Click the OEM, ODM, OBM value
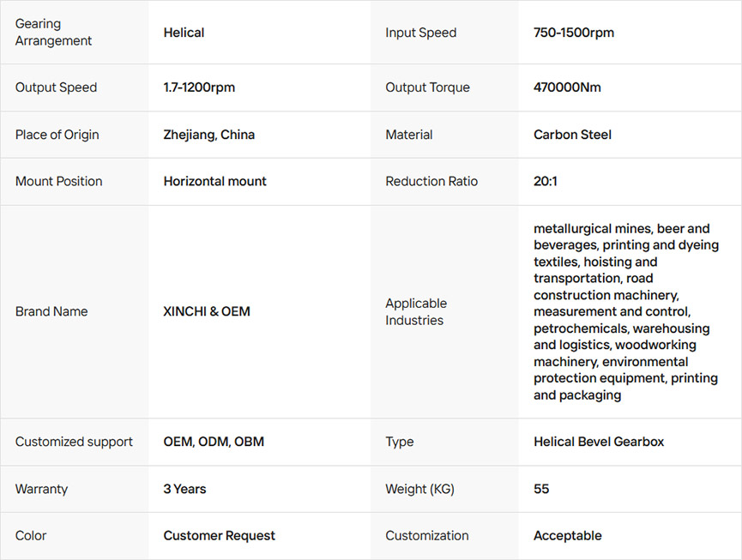 (x=214, y=442)
